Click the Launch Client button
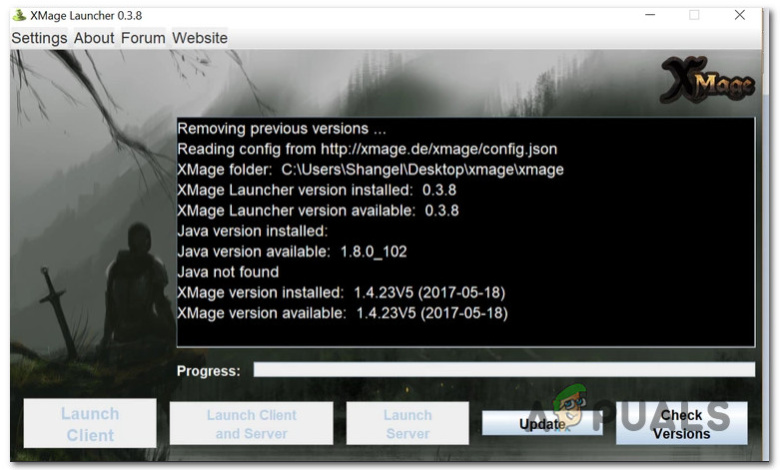 click(90, 424)
